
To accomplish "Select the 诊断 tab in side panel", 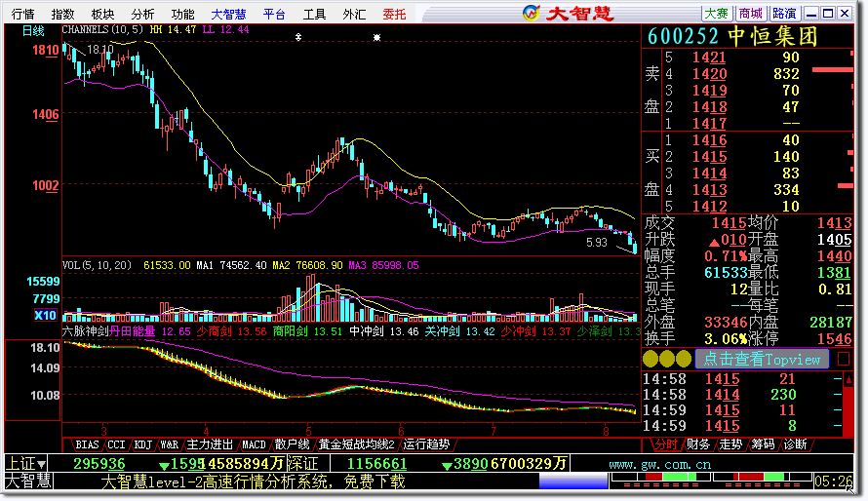I will tap(795, 444).
